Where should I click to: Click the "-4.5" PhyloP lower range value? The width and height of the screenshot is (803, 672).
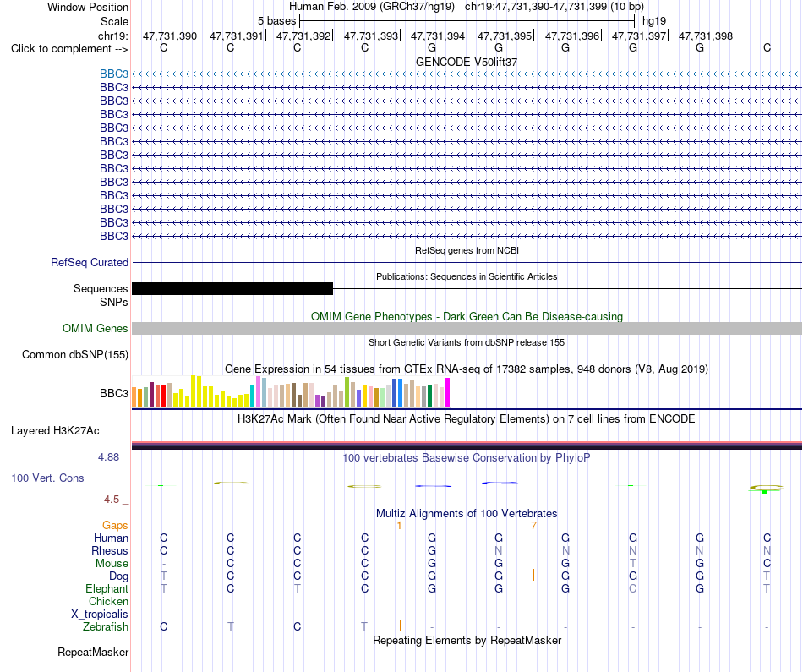click(110, 500)
